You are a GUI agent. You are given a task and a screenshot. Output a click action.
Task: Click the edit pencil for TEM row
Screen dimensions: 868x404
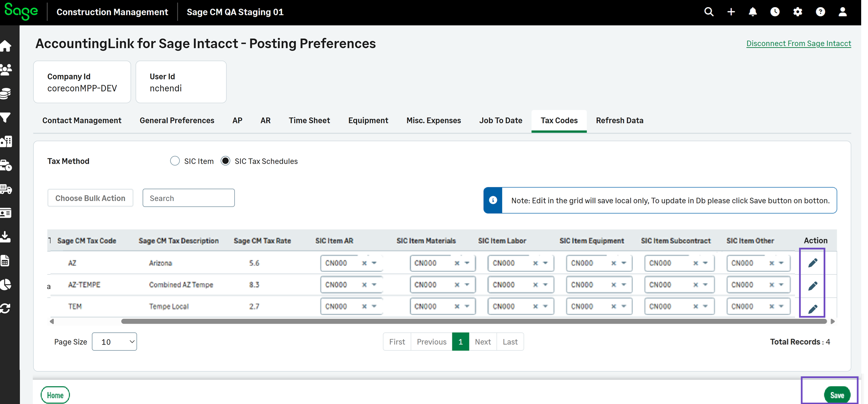(x=813, y=308)
